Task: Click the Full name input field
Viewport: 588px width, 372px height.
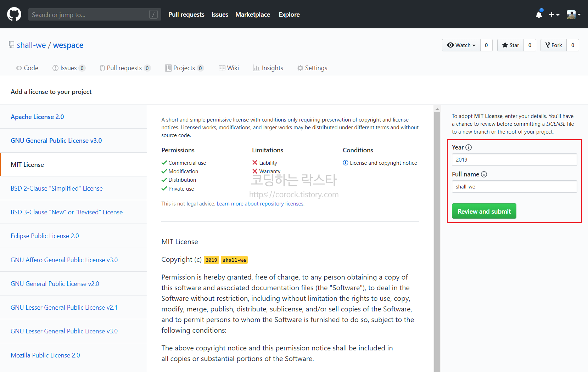Action: (514, 187)
